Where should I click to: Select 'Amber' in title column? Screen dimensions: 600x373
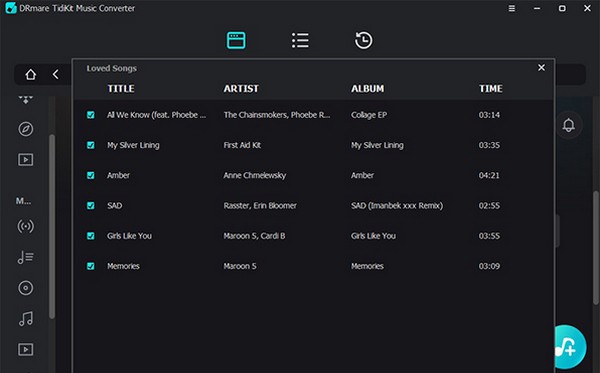tap(118, 175)
